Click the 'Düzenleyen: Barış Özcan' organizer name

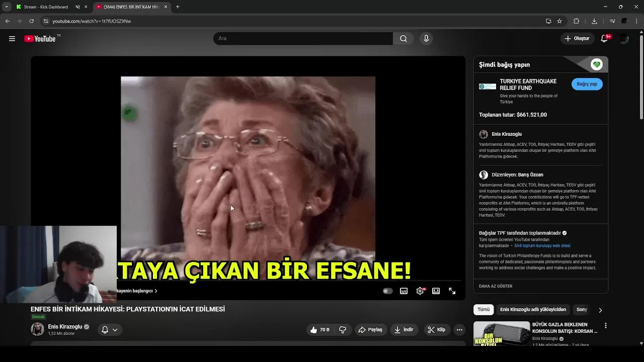517,175
